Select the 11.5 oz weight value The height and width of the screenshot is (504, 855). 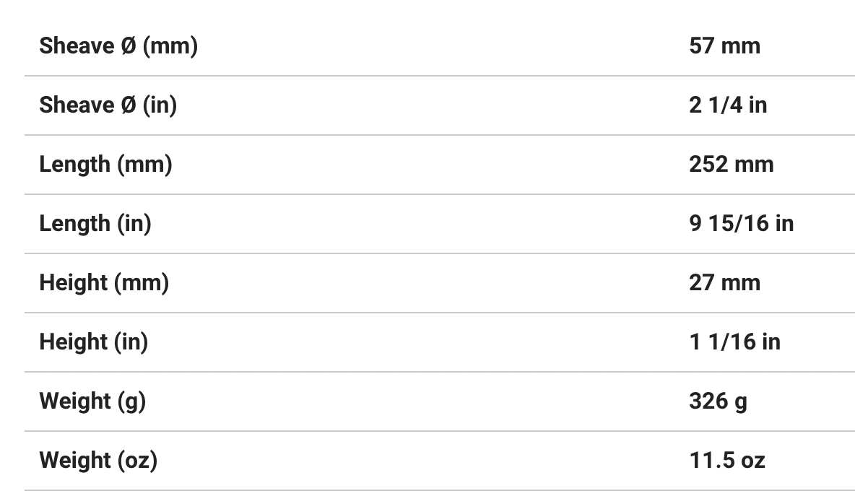726,460
